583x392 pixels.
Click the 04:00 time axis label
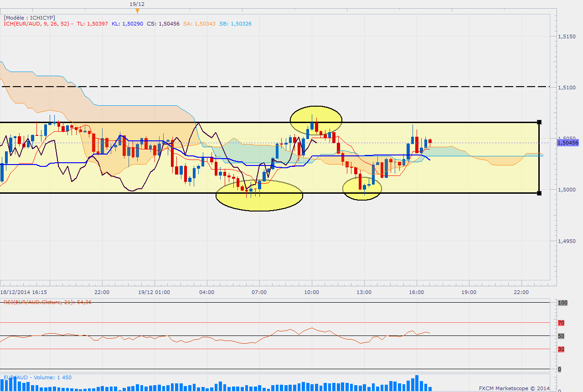pyautogui.click(x=207, y=292)
